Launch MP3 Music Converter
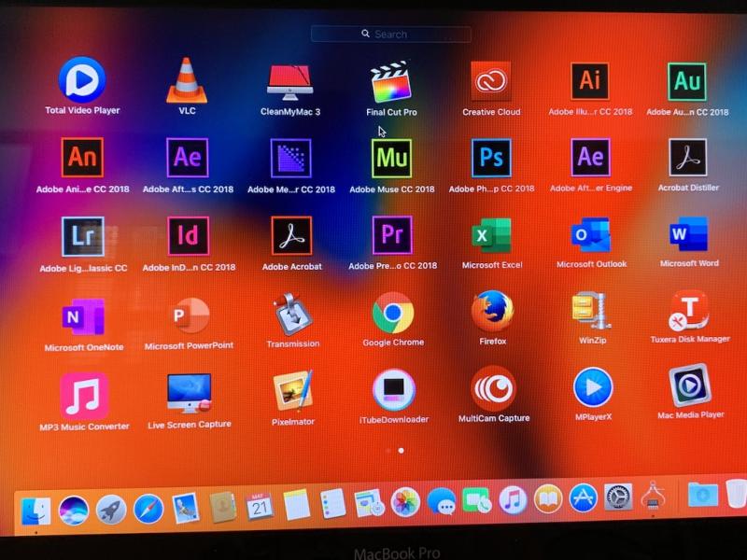 (84, 395)
